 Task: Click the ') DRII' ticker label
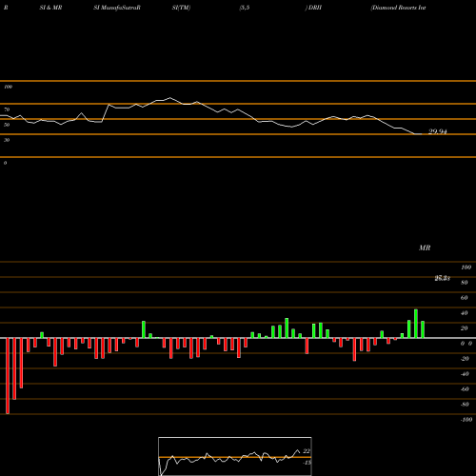pos(313,8)
